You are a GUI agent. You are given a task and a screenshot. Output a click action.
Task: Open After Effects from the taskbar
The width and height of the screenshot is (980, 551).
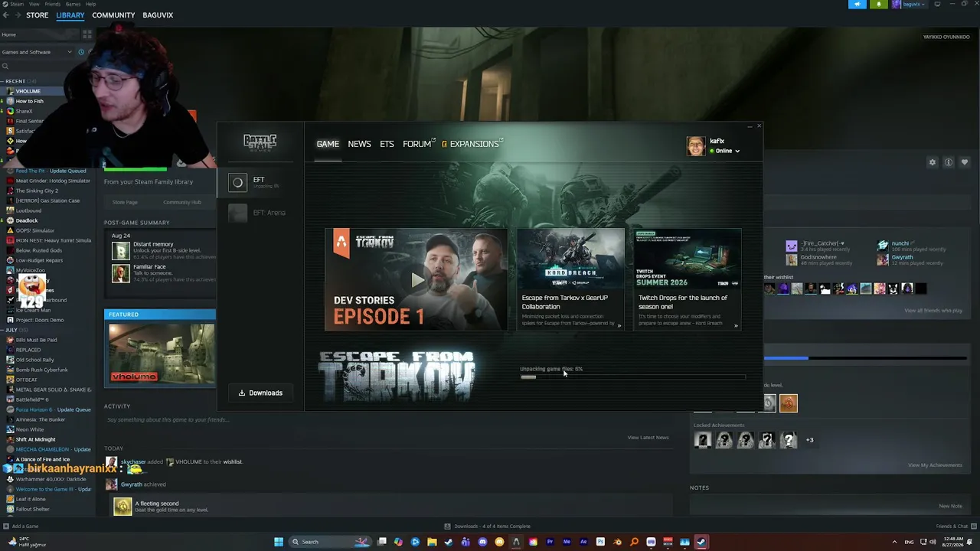[583, 542]
